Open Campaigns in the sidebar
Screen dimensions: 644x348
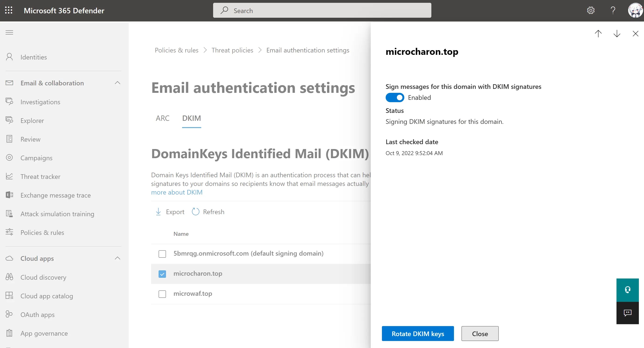pos(37,158)
